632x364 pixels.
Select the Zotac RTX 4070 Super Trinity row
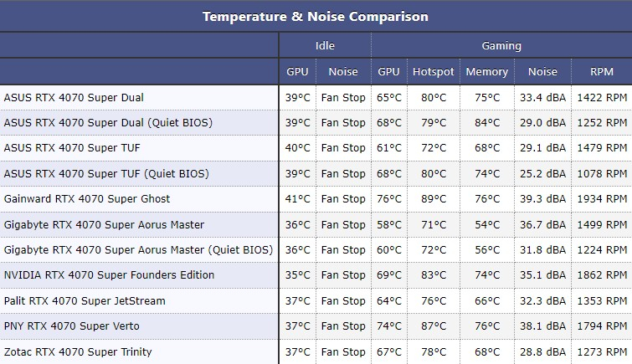click(x=78, y=351)
